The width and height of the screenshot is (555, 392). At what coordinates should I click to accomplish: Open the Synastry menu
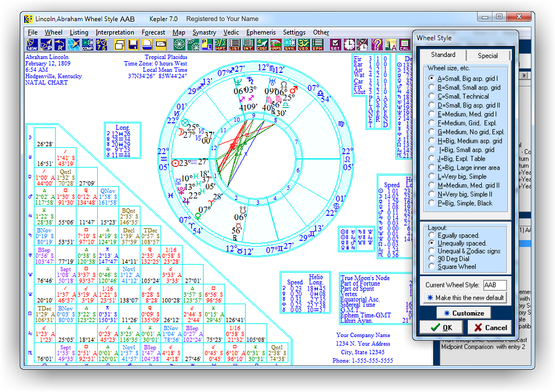tap(204, 32)
